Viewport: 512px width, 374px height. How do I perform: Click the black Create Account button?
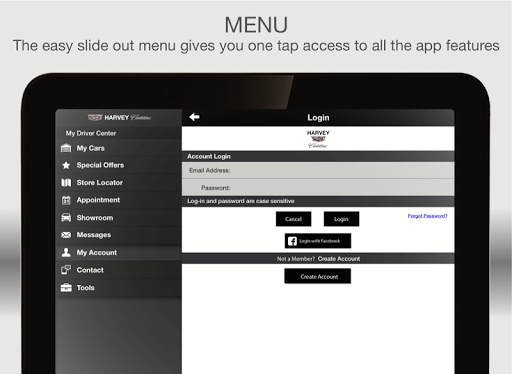tap(318, 276)
